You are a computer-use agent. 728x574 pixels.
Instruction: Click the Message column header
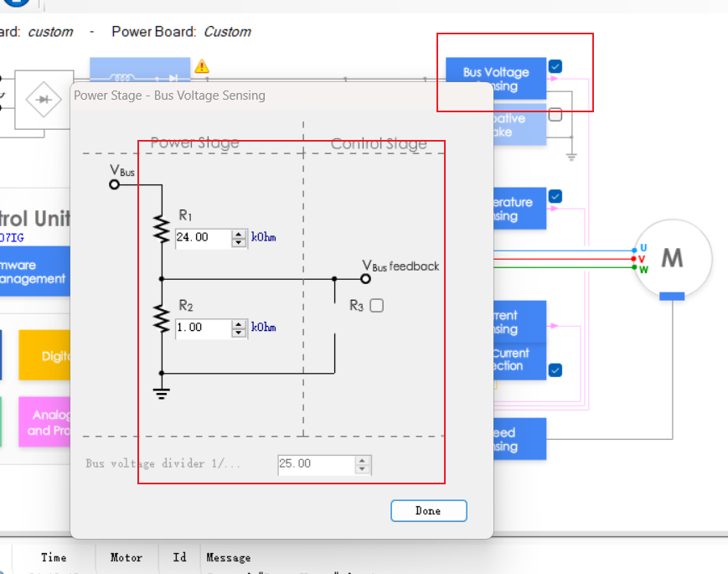pos(229,557)
